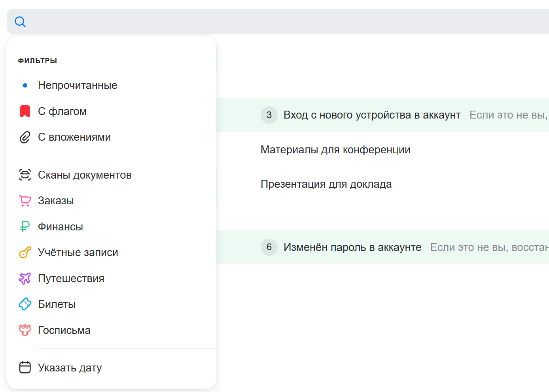Screen dimensions: 549x392
Task: Click the red flag bookmark icon
Action: [25, 111]
